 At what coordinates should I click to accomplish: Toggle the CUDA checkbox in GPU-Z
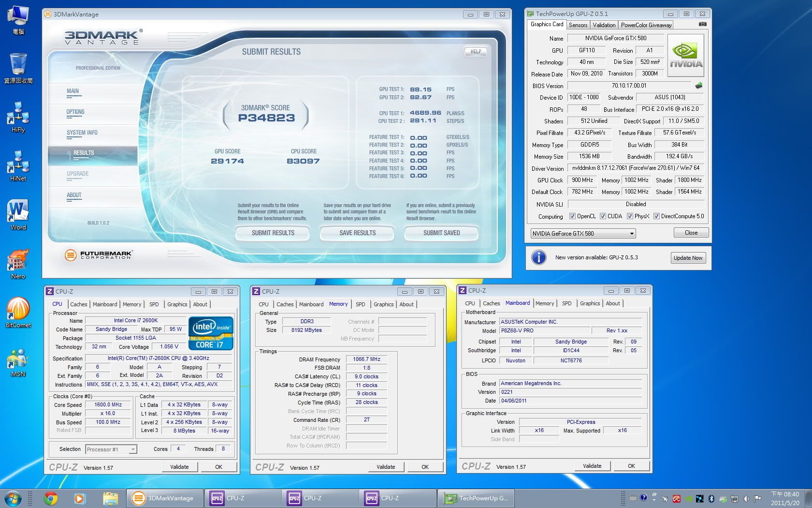pos(603,216)
